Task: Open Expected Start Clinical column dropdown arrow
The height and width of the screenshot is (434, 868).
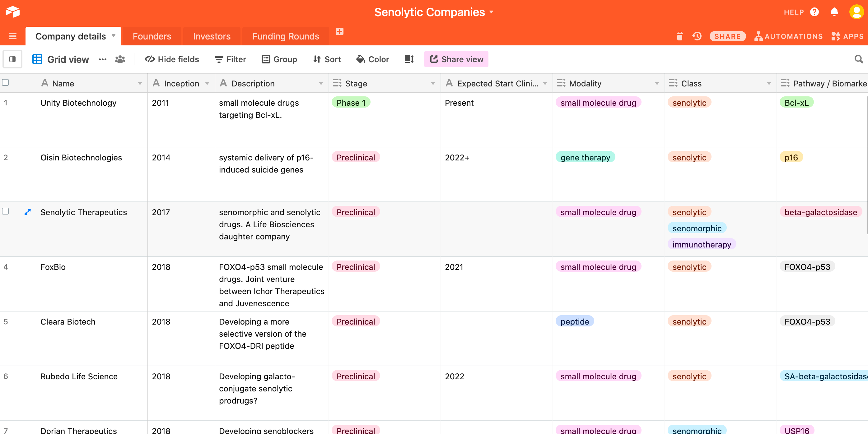Action: point(545,84)
